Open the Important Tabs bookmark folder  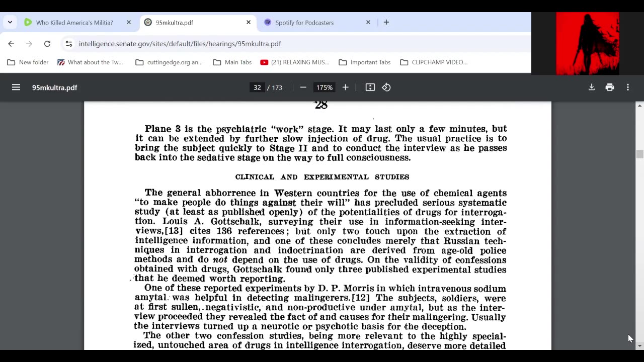pos(365,62)
